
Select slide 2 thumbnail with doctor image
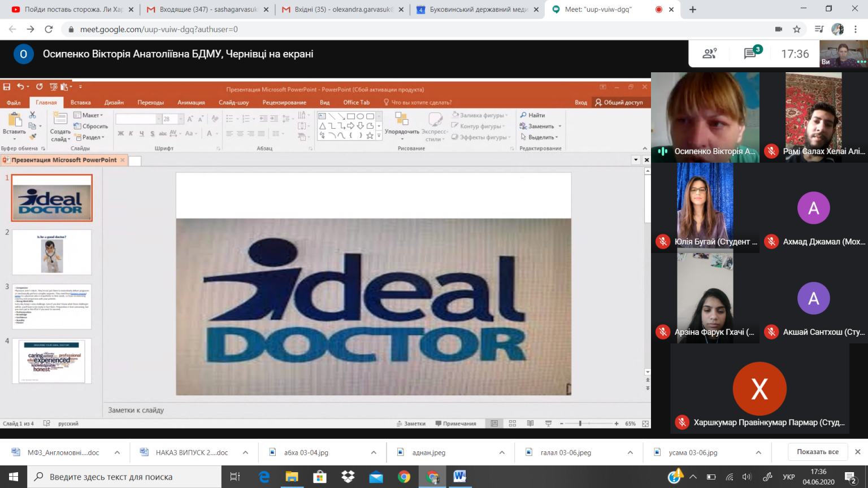52,252
